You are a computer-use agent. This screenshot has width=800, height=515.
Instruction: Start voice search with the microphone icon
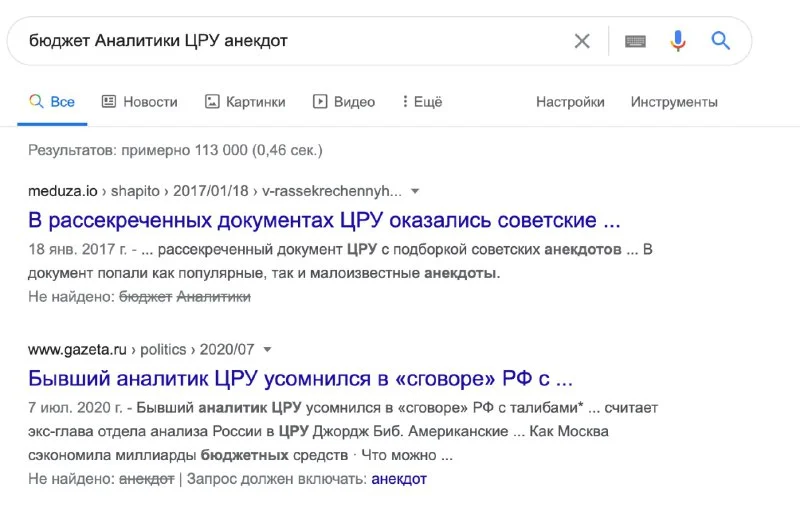[678, 41]
